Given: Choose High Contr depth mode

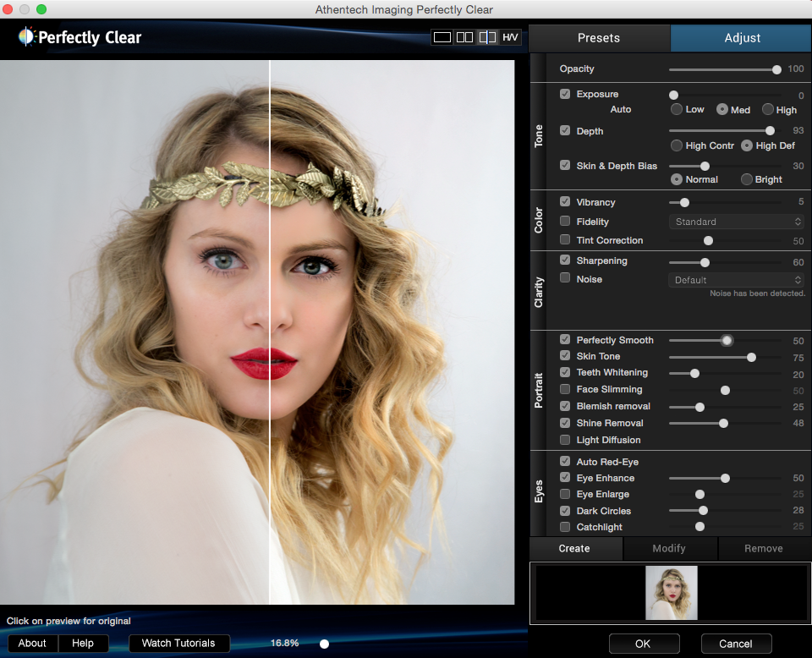Looking at the screenshot, I should [x=677, y=145].
